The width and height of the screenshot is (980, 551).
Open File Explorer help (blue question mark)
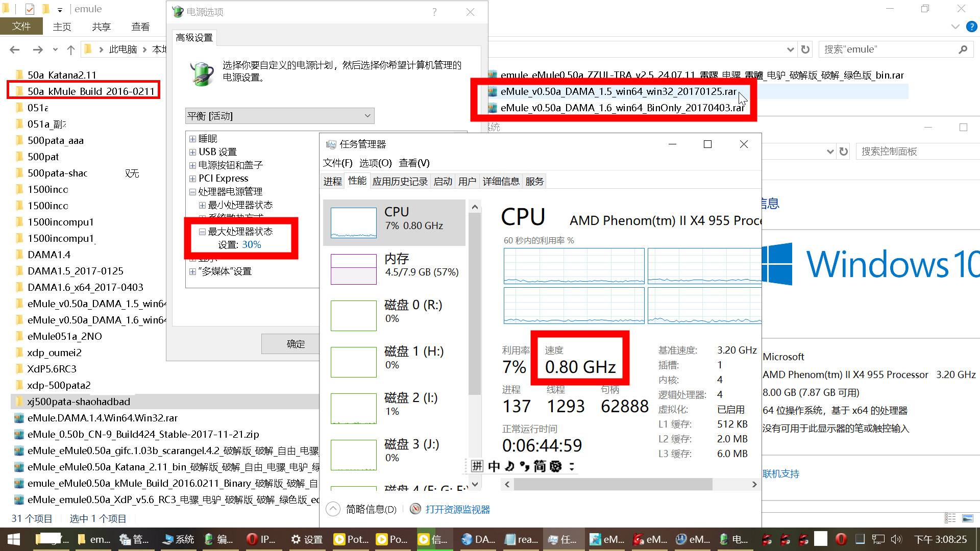tap(972, 27)
